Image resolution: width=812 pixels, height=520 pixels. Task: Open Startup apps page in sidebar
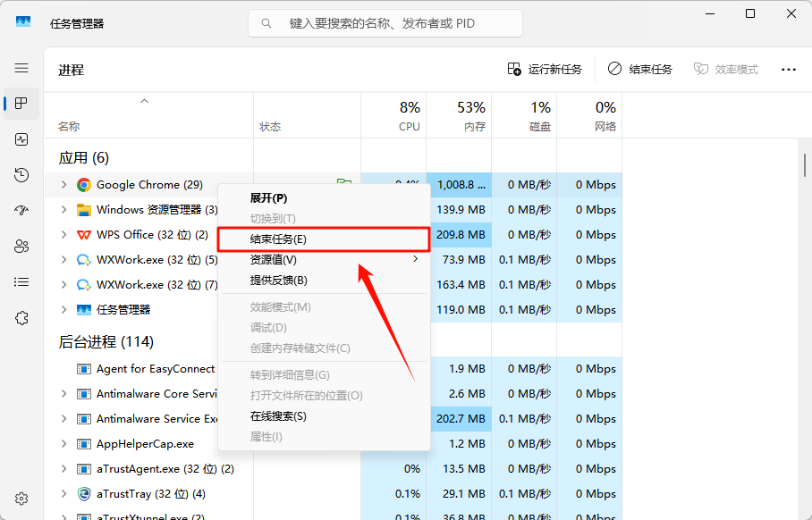21,211
